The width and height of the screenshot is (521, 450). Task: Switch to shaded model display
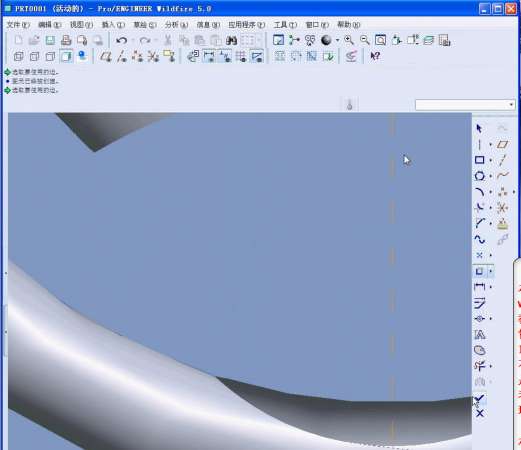click(66, 56)
